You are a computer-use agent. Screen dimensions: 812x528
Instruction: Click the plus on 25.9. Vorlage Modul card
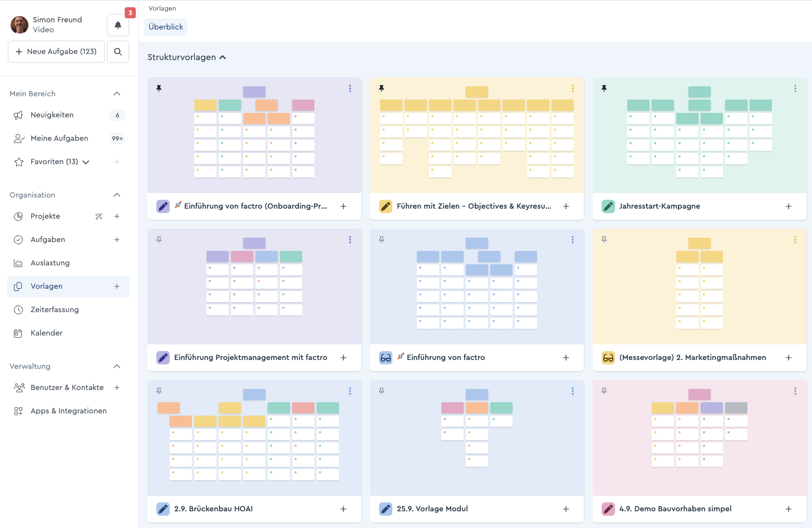coord(566,509)
